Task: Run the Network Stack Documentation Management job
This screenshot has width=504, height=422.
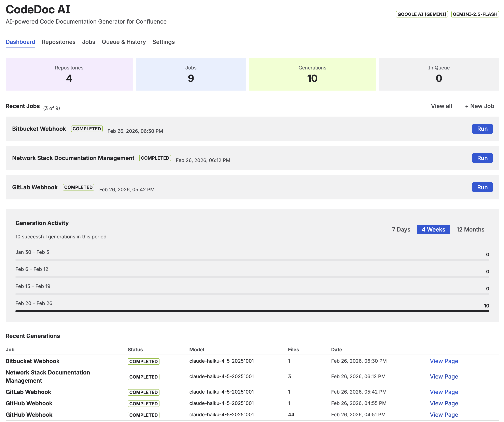Action: tap(482, 158)
